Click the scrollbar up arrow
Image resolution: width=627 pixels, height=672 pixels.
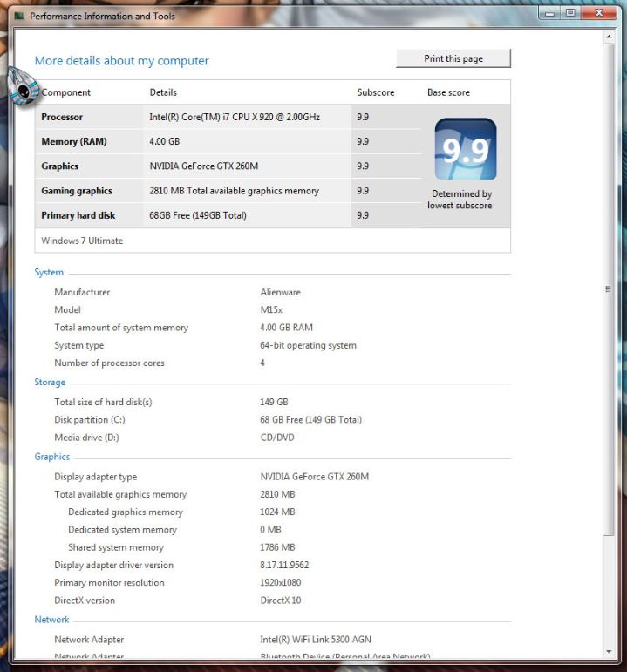click(x=609, y=37)
